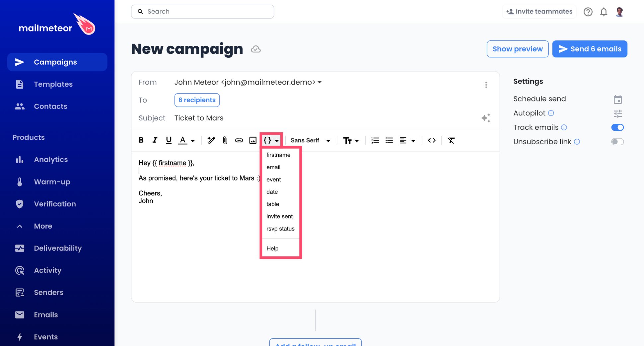Viewport: 644px width, 346px height.
Task: Attach a file with the paperclip icon
Action: tap(225, 140)
